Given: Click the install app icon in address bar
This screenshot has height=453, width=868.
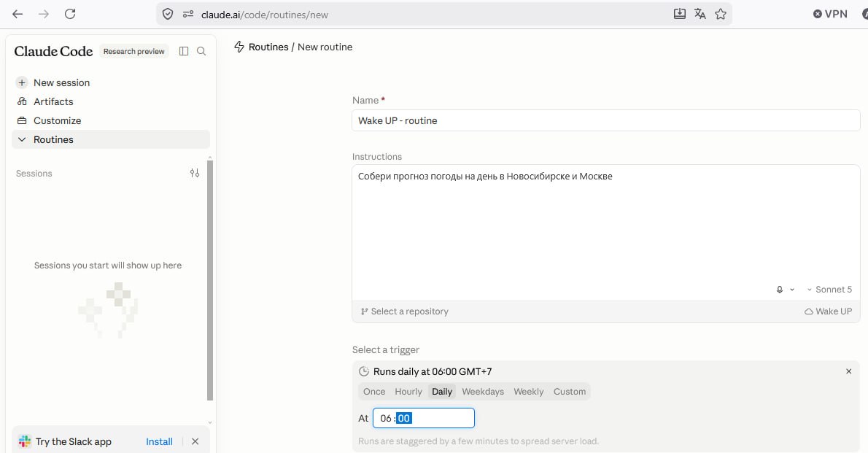Looking at the screenshot, I should pos(680,14).
